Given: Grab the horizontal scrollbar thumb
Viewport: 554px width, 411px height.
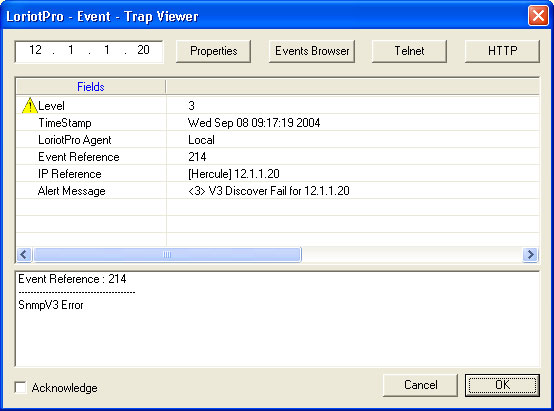Looking at the screenshot, I should click(x=167, y=254).
